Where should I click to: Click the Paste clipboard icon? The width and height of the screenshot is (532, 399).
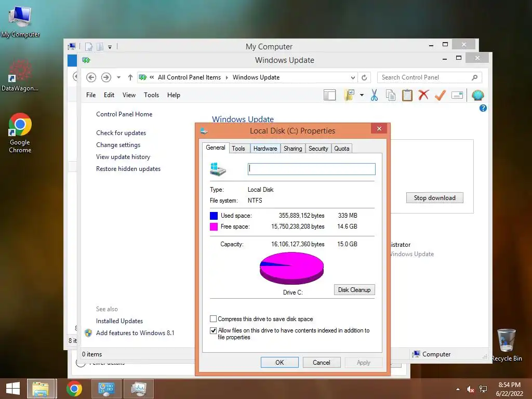click(407, 96)
